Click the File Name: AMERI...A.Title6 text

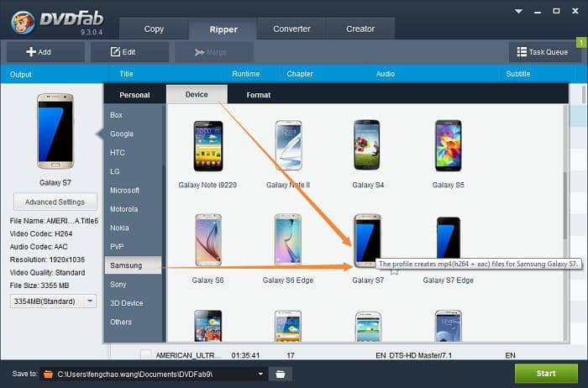pos(54,221)
